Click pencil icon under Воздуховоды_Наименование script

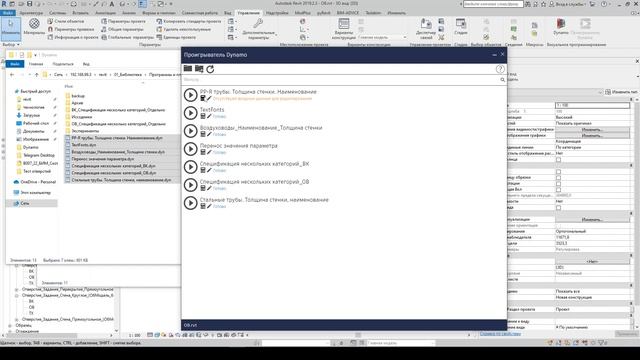(x=209, y=134)
